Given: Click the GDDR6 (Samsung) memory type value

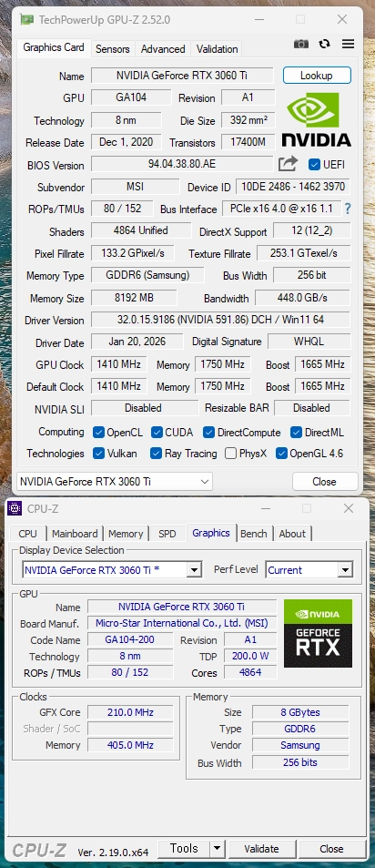Looking at the screenshot, I should point(147,275).
